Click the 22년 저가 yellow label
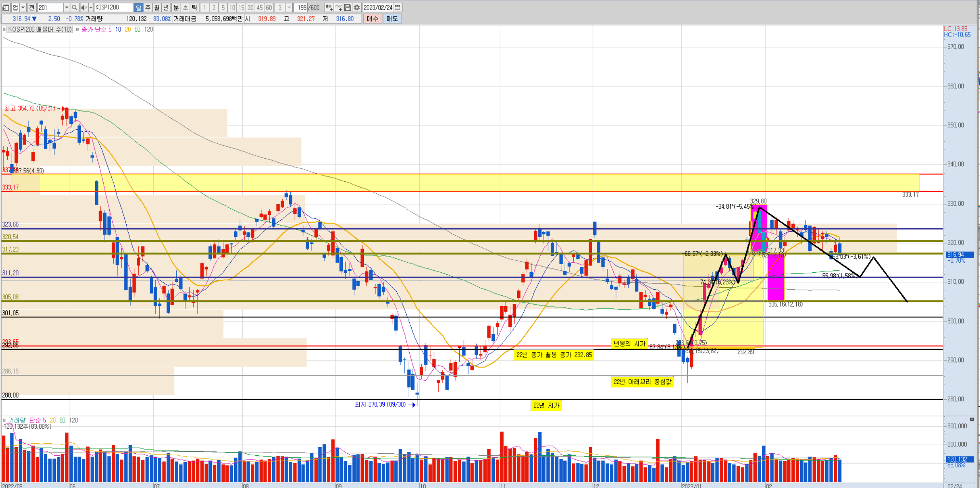Image resolution: width=980 pixels, height=488 pixels. [546, 405]
